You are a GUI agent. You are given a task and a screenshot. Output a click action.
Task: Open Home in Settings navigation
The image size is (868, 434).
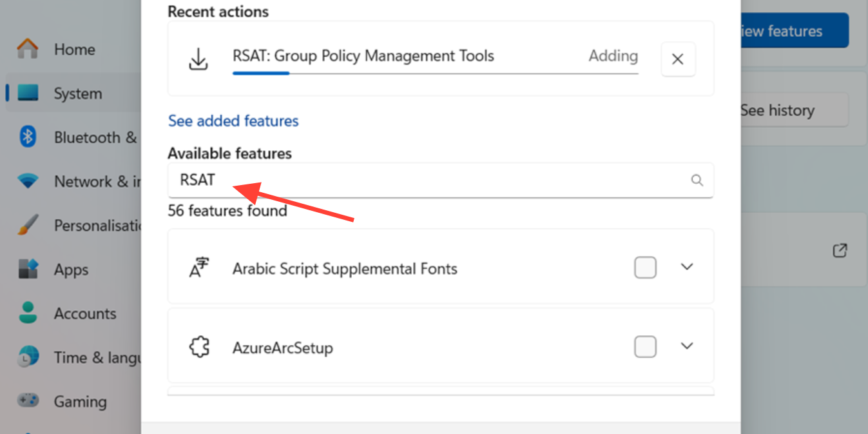point(75,49)
